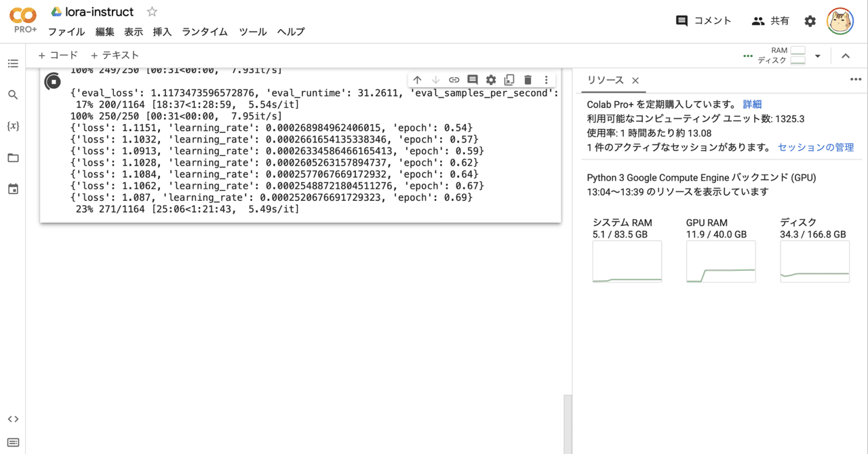Add a new code cell with +コード
868x454 pixels.
(x=58, y=55)
